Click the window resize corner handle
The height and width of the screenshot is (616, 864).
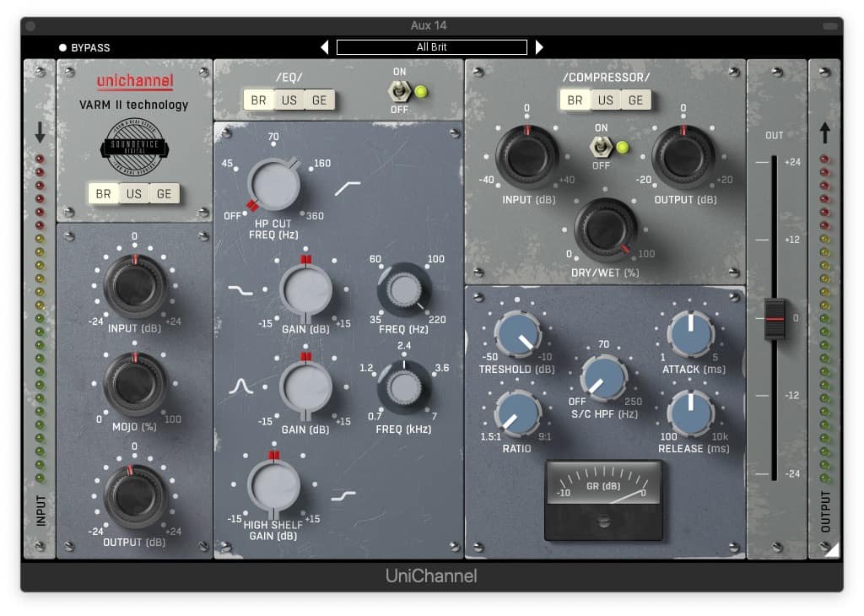832,549
